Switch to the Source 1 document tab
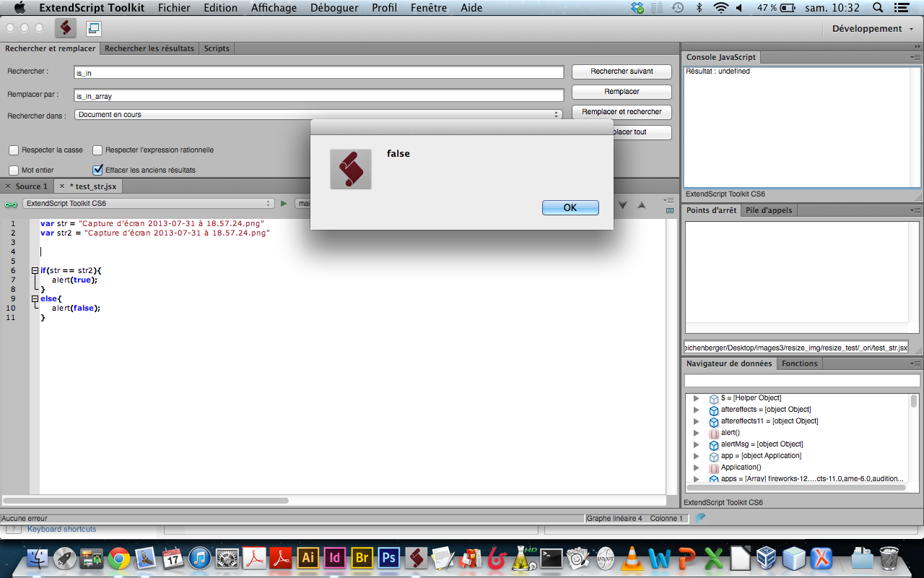This screenshot has width=924, height=578. click(x=27, y=186)
